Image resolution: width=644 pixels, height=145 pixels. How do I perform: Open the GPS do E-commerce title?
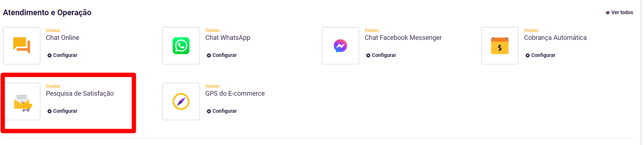tap(235, 94)
